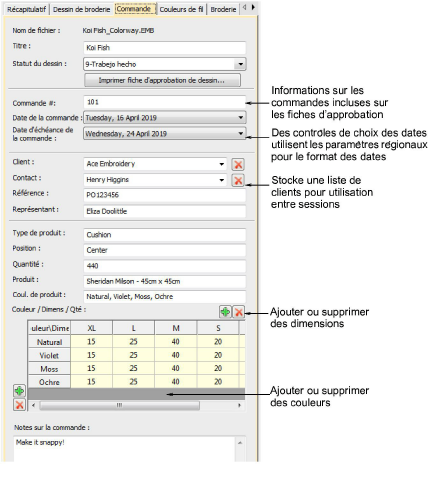433x478 pixels.
Task: Expand the Client dropdown list
Action: point(222,164)
